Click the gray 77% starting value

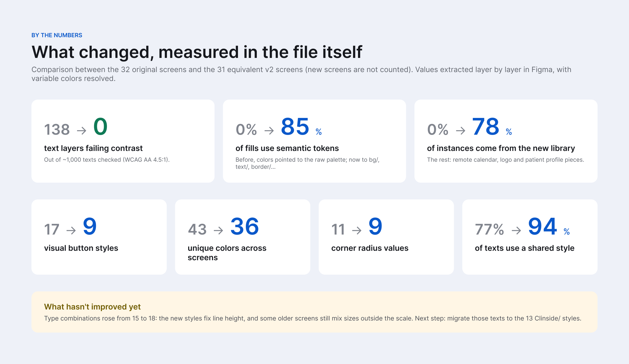(x=489, y=229)
